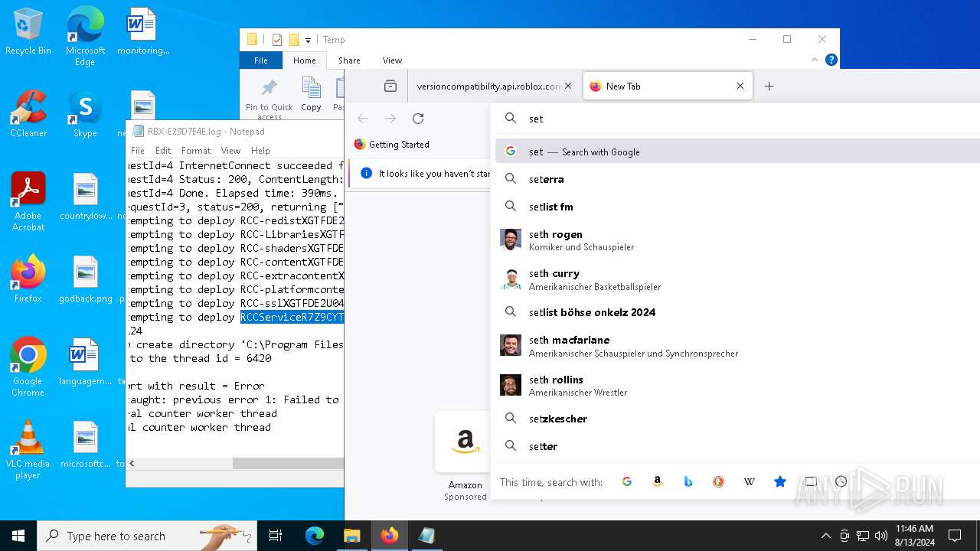980x551 pixels.
Task: Switch to Explorer Home ribbon tab
Action: point(304,60)
